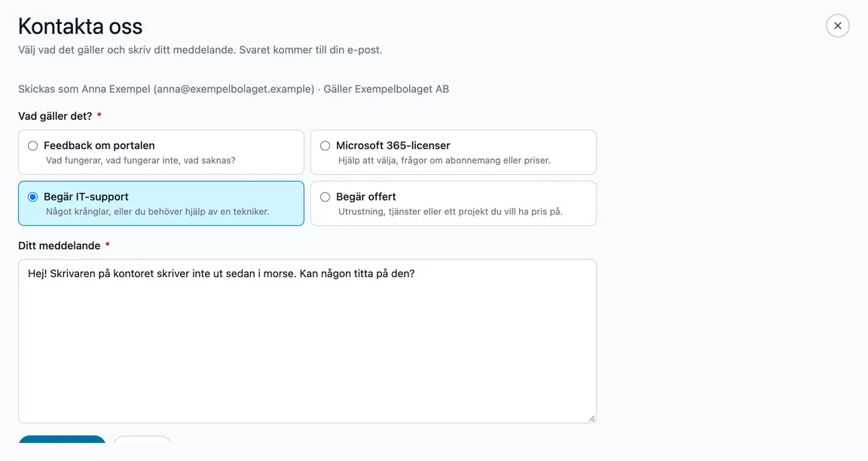The height and width of the screenshot is (461, 868).
Task: Select the Feedback om portalen option
Action: pyautogui.click(x=161, y=152)
